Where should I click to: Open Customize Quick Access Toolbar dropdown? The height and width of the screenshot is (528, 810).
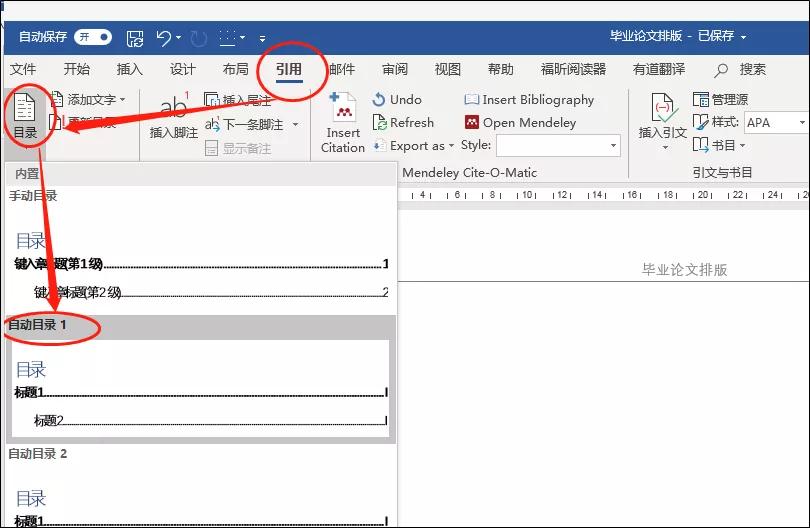coord(262,38)
